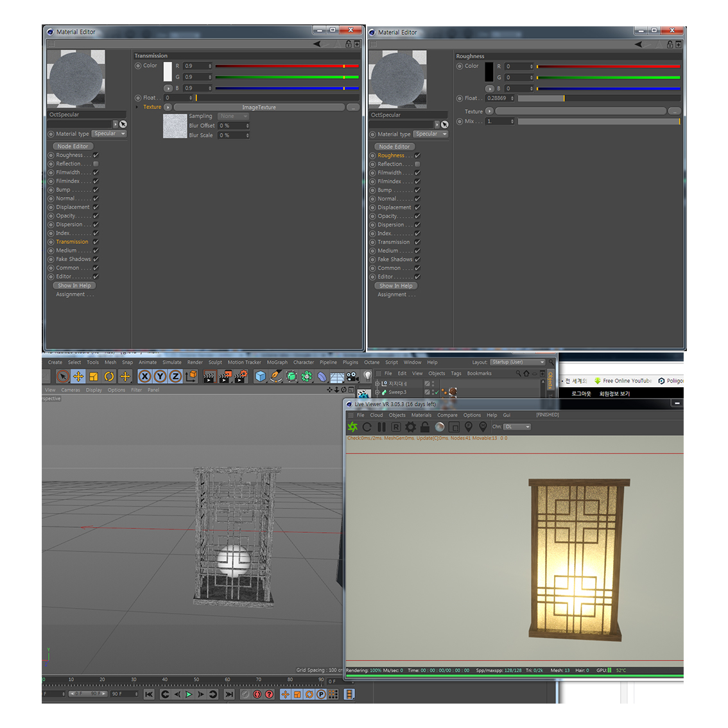
Task: Click the Node Editor button
Action: coord(73,146)
